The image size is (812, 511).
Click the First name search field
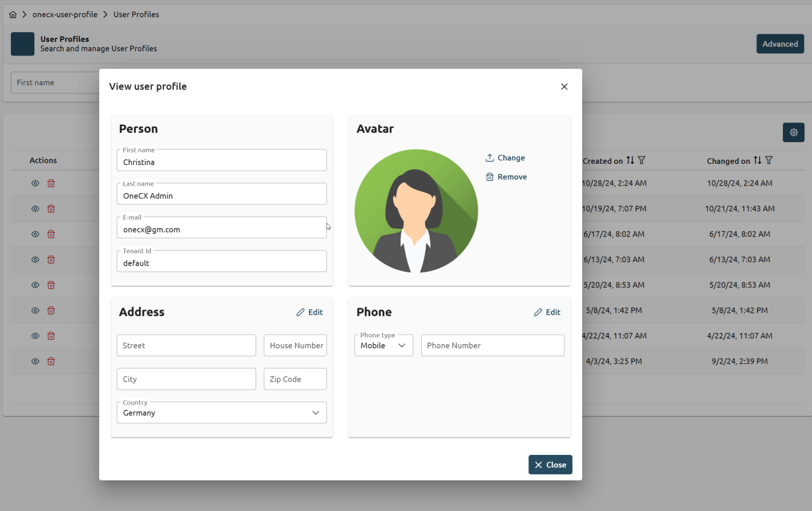pos(56,82)
